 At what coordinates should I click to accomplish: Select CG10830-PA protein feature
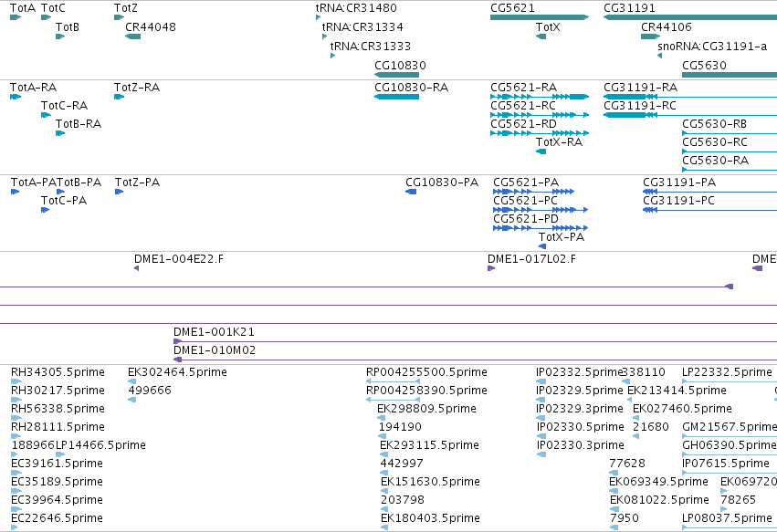411,192
